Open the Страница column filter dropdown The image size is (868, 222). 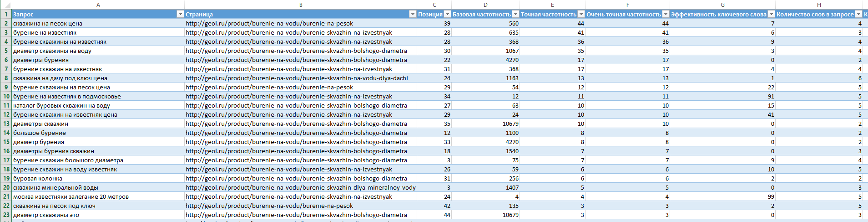tap(413, 14)
